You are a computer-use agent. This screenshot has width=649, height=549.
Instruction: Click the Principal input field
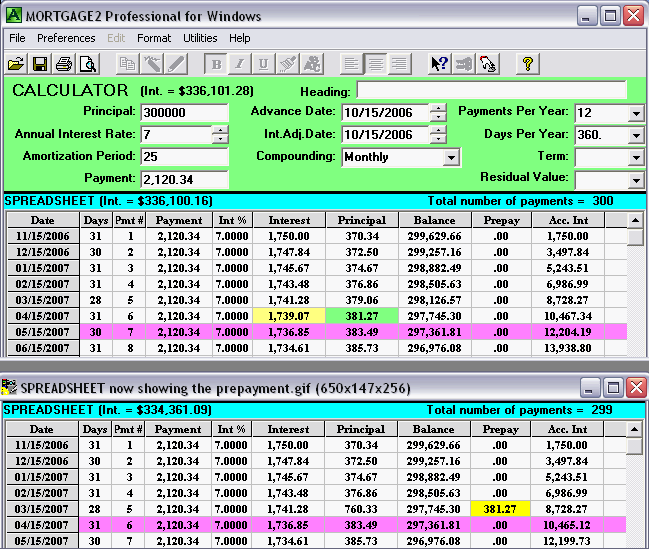coord(185,112)
